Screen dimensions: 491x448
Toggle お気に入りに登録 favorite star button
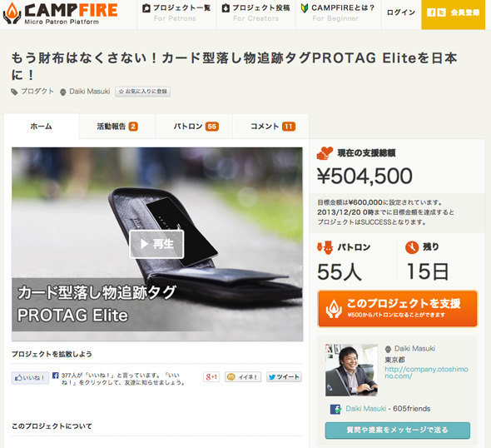[x=143, y=92]
